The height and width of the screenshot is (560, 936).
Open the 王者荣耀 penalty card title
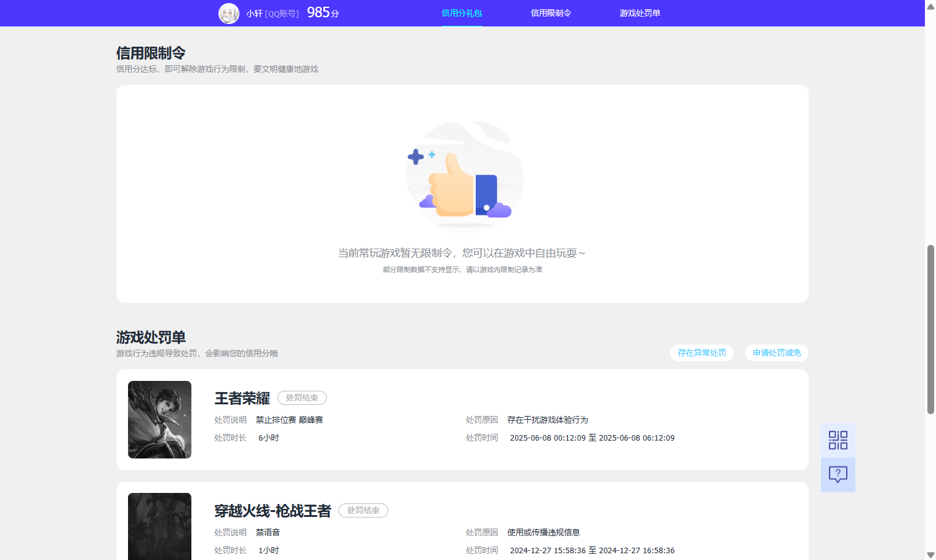coord(242,398)
